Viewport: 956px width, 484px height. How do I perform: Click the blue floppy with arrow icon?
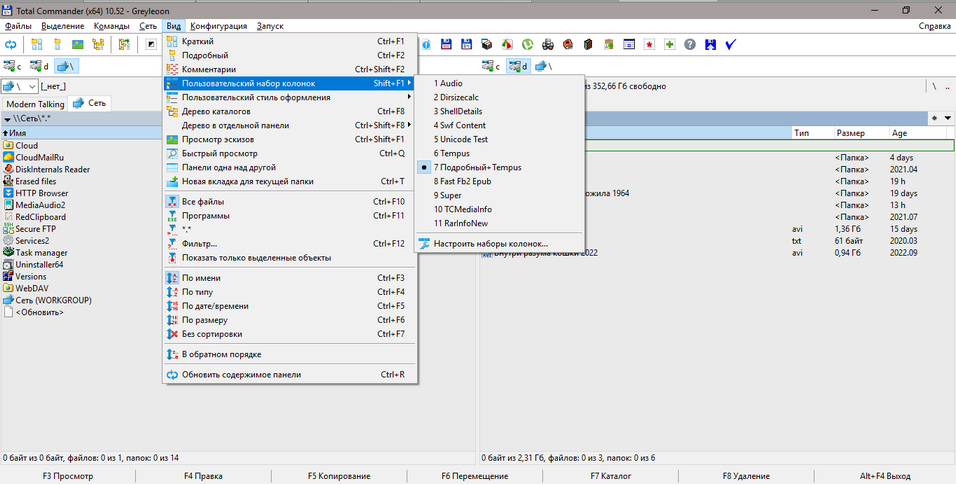click(x=710, y=44)
